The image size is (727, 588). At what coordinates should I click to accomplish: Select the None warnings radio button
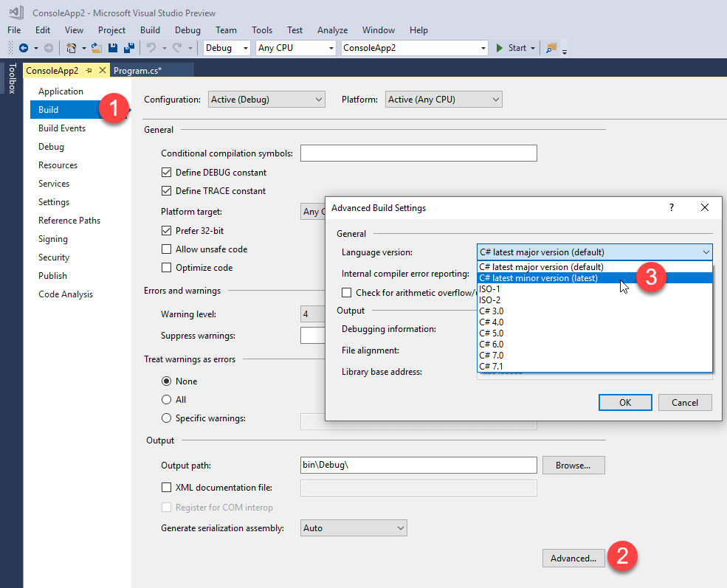coord(167,381)
